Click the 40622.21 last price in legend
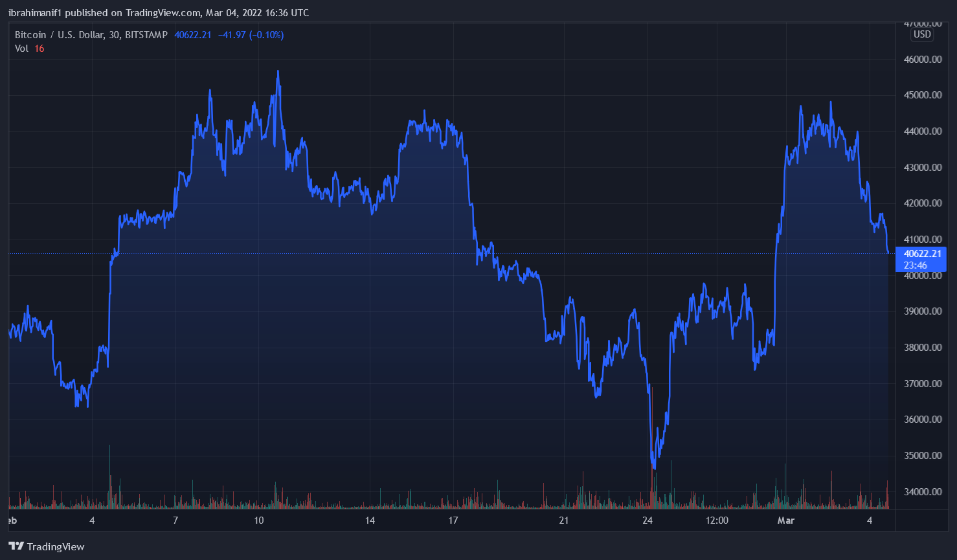The width and height of the screenshot is (957, 560). (193, 35)
